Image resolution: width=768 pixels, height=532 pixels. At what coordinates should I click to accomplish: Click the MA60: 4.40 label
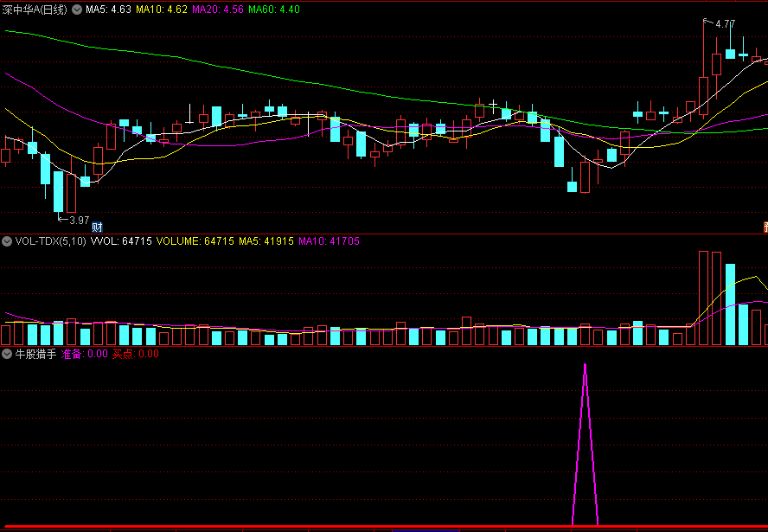pyautogui.click(x=274, y=10)
